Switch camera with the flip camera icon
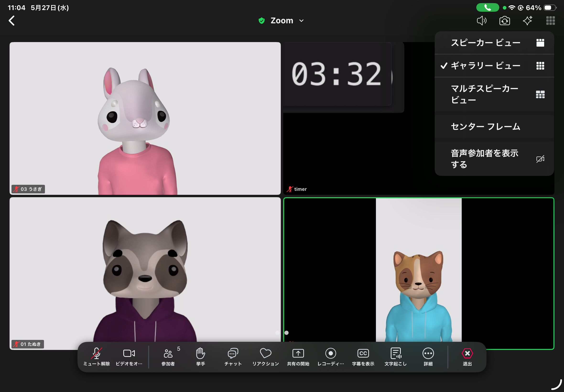 click(x=504, y=21)
